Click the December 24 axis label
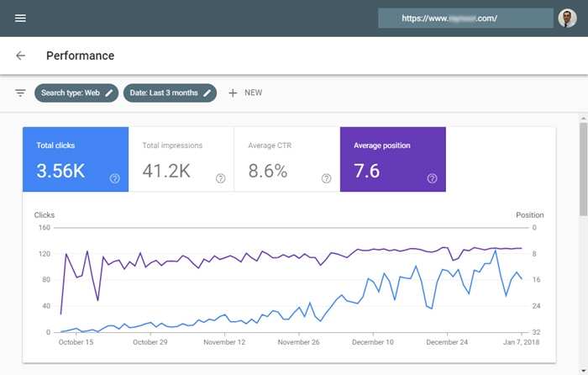 point(447,342)
